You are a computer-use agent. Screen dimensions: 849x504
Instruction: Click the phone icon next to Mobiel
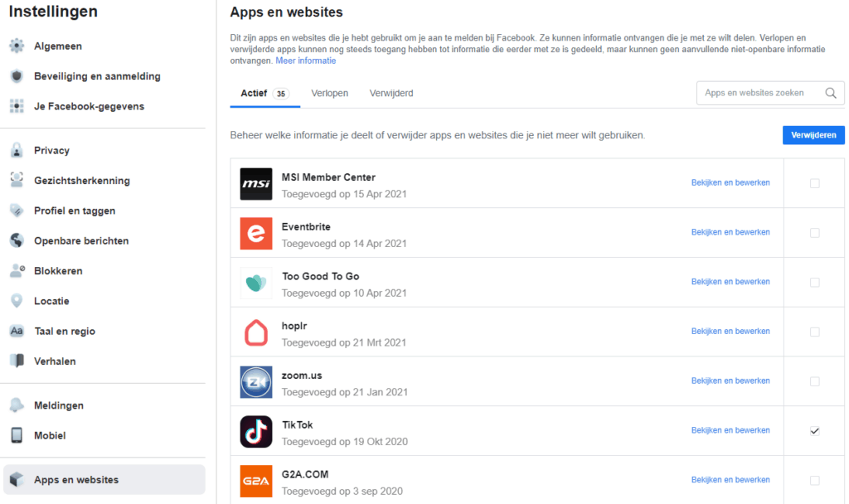pos(17,435)
